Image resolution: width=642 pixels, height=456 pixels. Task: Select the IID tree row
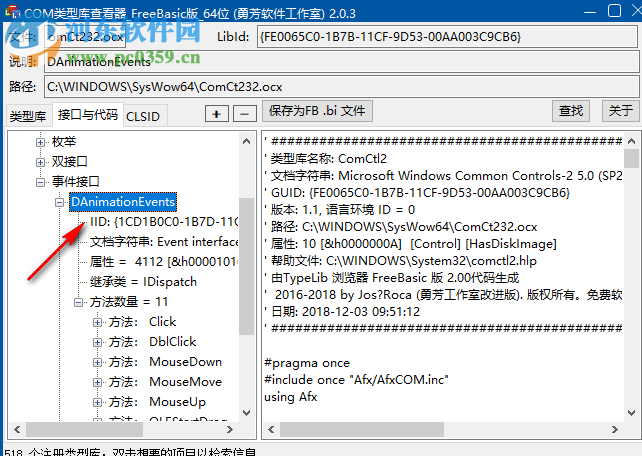[x=164, y=222]
